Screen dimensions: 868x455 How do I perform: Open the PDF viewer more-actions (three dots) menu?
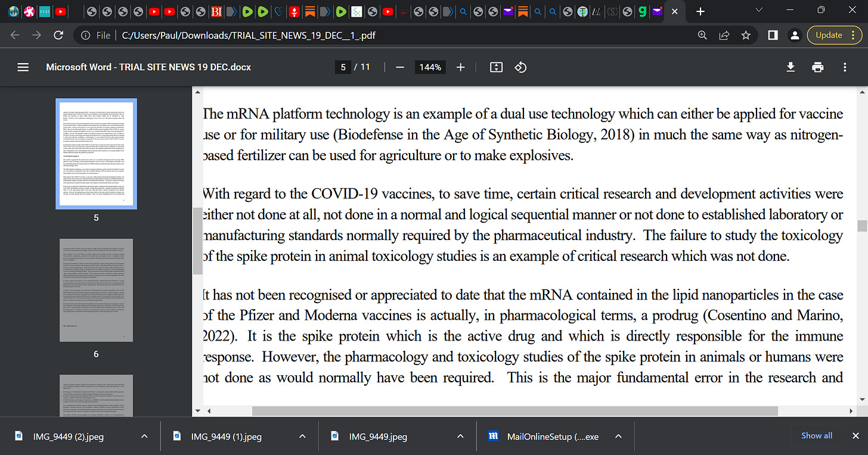point(845,67)
